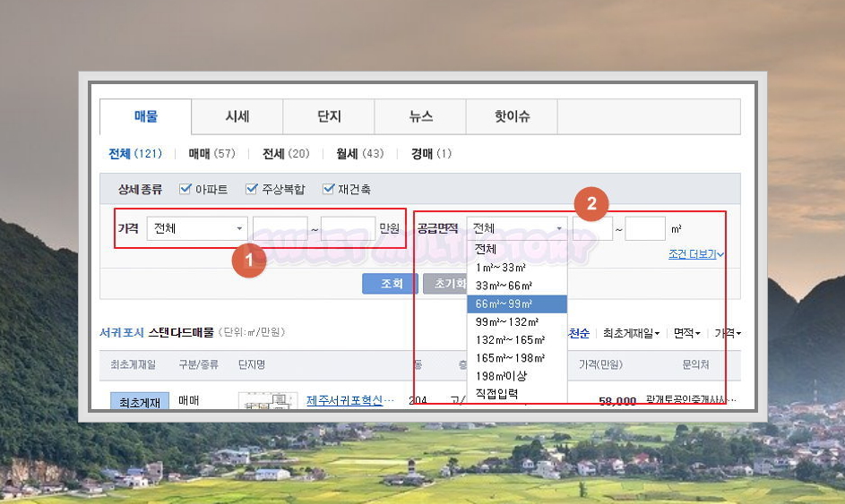This screenshot has width=845, height=504.
Task: Toggle the 재건축 checkbox
Action: click(328, 189)
